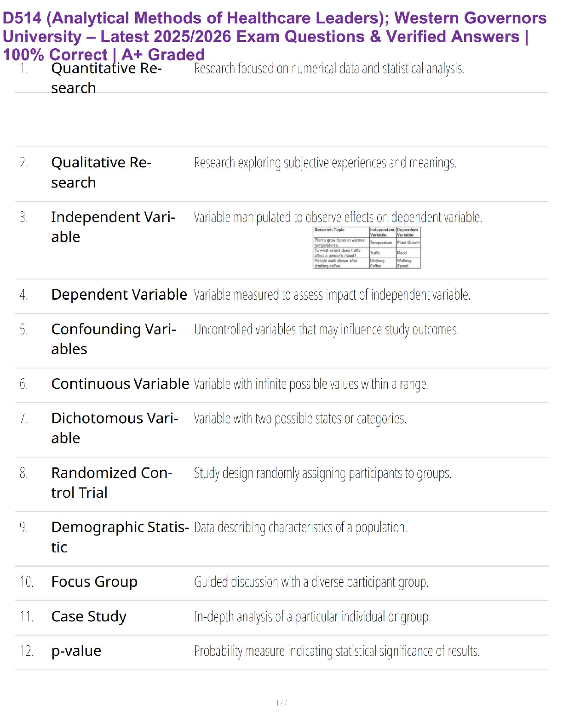563x728 pixels.
Task: Click the term "Continuous Variable"
Action: (x=120, y=384)
